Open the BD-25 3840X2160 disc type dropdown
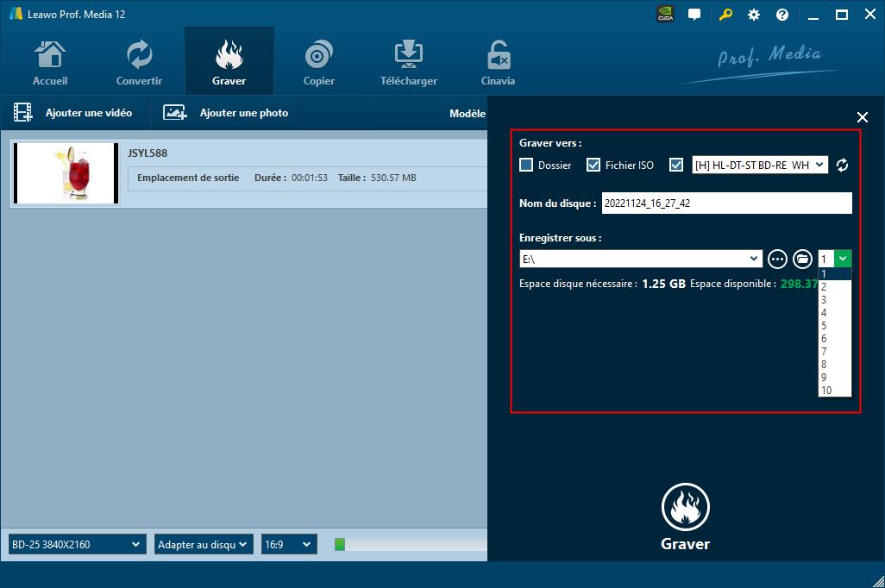The height and width of the screenshot is (588, 885). pyautogui.click(x=76, y=544)
